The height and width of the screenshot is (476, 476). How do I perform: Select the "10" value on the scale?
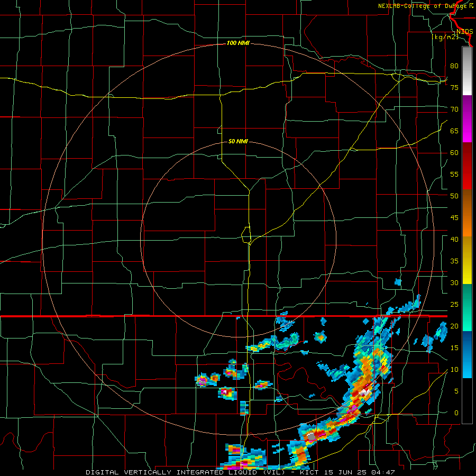[454, 370]
